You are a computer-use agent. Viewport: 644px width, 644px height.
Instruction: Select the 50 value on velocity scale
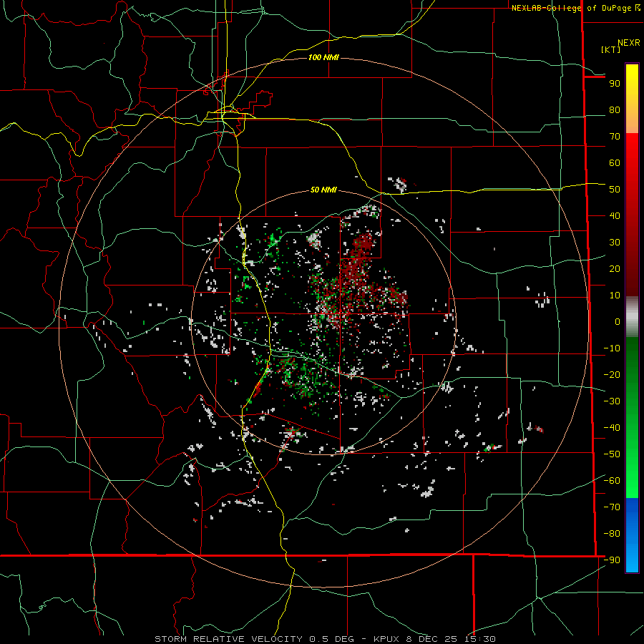click(x=615, y=190)
